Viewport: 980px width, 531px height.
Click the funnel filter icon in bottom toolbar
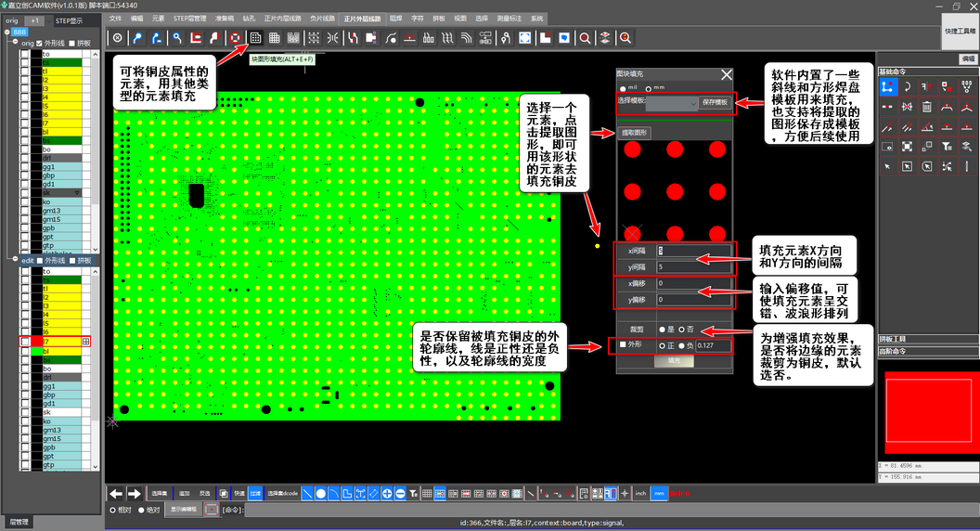[x=413, y=494]
